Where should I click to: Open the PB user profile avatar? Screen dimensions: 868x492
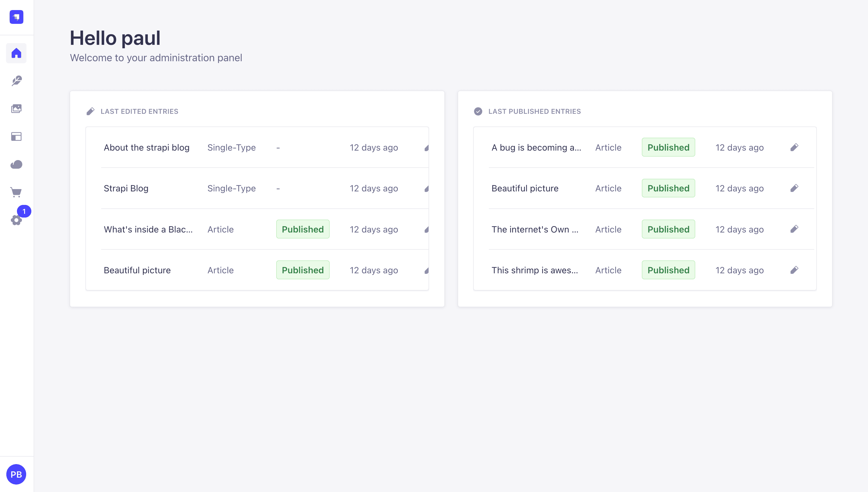pos(16,474)
